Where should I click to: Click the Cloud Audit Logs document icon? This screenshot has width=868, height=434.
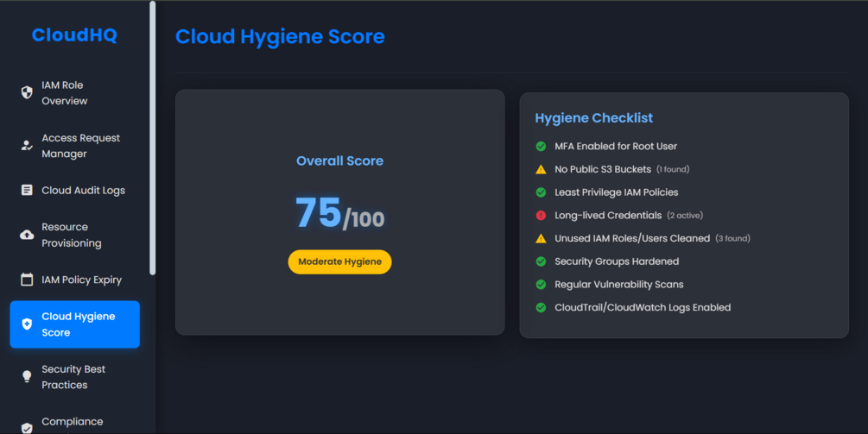(27, 190)
